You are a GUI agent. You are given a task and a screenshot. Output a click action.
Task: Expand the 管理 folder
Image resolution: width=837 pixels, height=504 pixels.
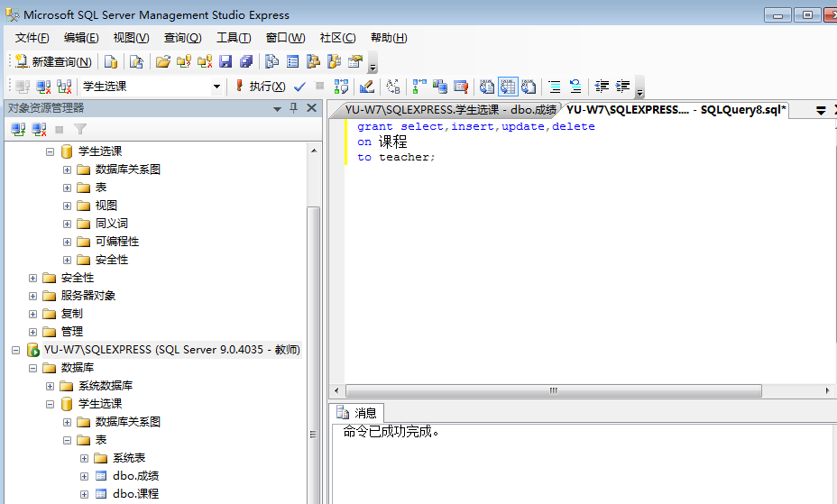33,333
